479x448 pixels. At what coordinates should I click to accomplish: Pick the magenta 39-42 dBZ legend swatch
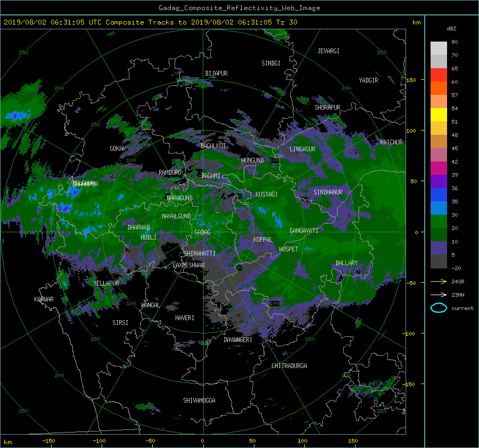point(439,168)
